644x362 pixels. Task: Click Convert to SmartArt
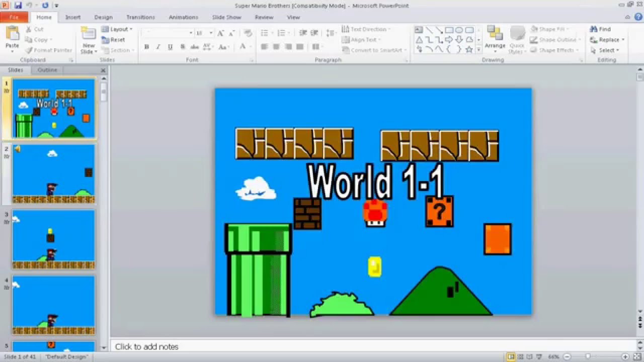(375, 50)
